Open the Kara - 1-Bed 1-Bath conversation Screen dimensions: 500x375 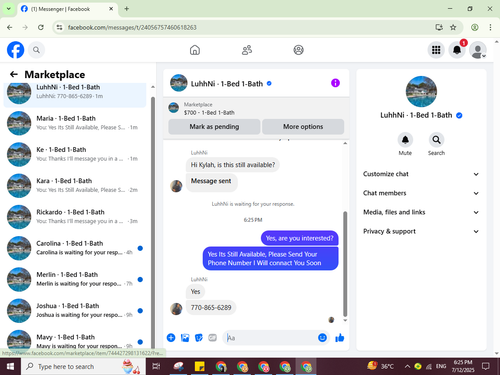75,185
